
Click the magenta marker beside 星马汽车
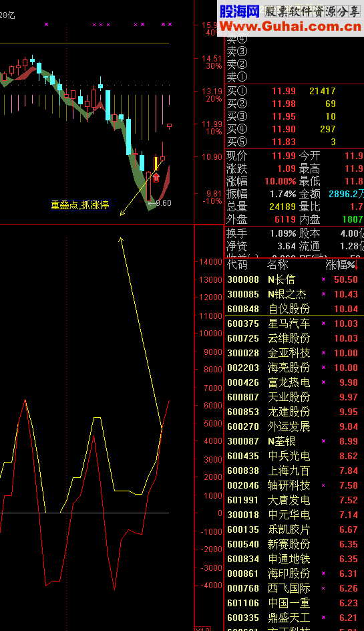(x=323, y=323)
